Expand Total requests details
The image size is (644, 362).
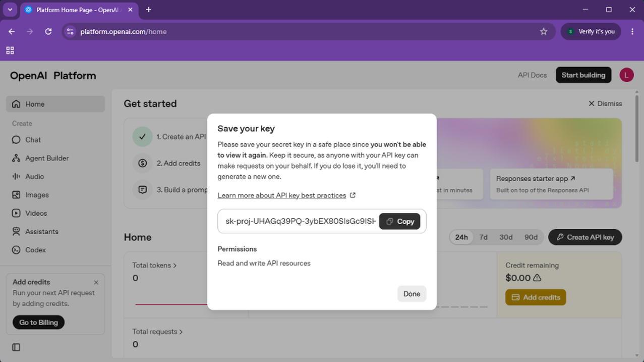pyautogui.click(x=157, y=332)
